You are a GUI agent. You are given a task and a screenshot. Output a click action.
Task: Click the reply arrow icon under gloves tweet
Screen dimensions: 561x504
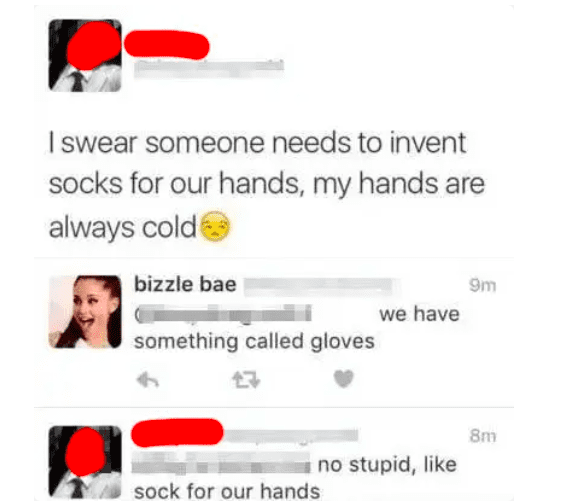click(x=148, y=380)
